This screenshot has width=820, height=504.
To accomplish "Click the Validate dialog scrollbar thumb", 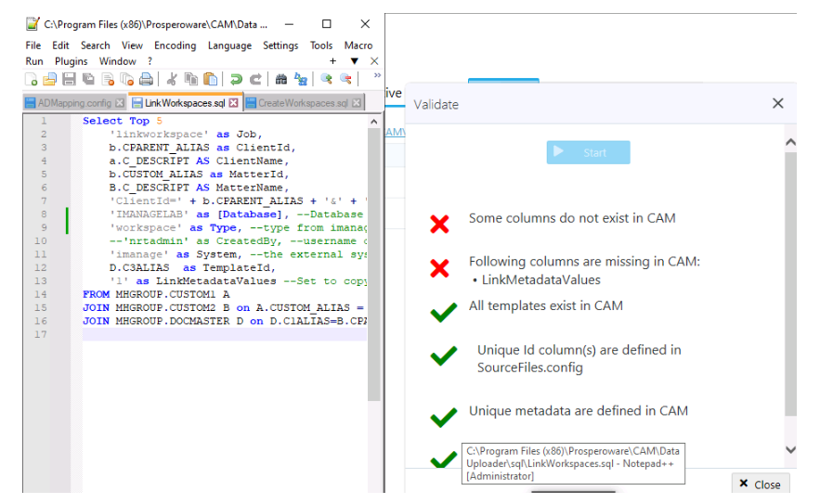I will (790, 284).
